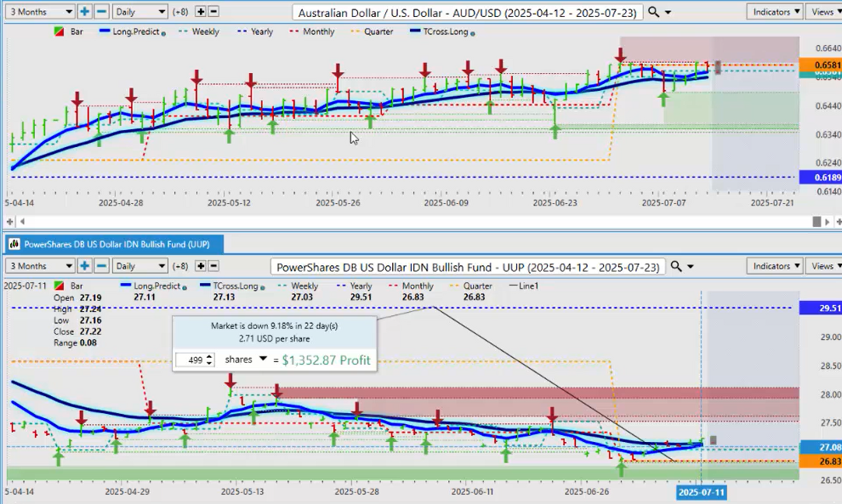The image size is (842, 504).
Task: Click the small minus icon after (+8) on the top chart
Action: coord(213,12)
